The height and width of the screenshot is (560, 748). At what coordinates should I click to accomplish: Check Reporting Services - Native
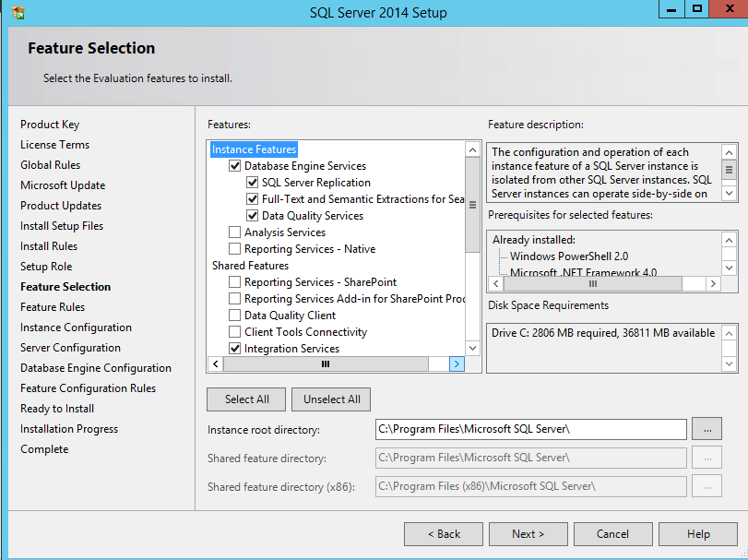(232, 248)
